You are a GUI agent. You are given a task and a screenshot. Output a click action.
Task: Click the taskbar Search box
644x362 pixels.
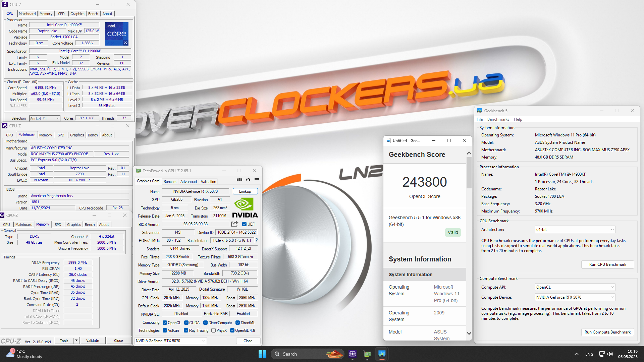pos(308,354)
